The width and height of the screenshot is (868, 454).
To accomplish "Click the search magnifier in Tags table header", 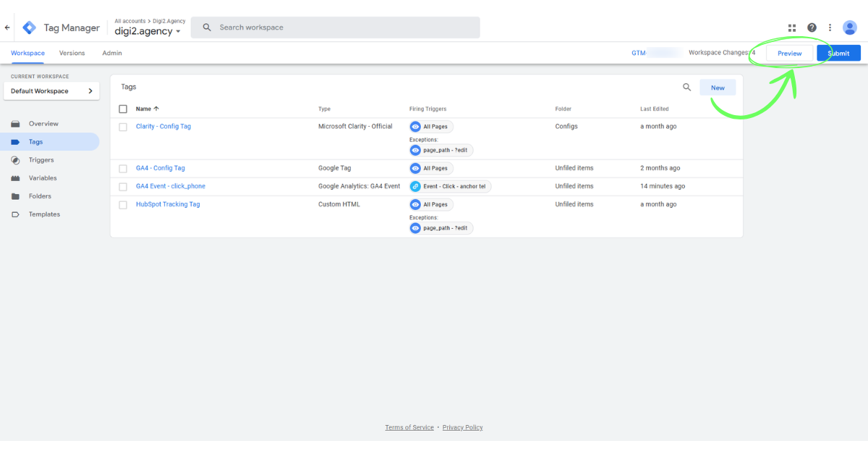I will click(x=687, y=88).
